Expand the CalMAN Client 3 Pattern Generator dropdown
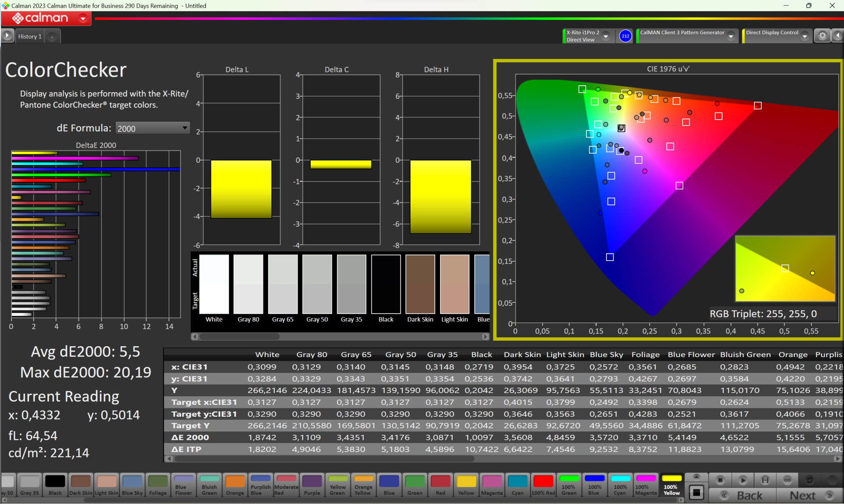Viewport: 844px width, 504px height. coord(731,36)
